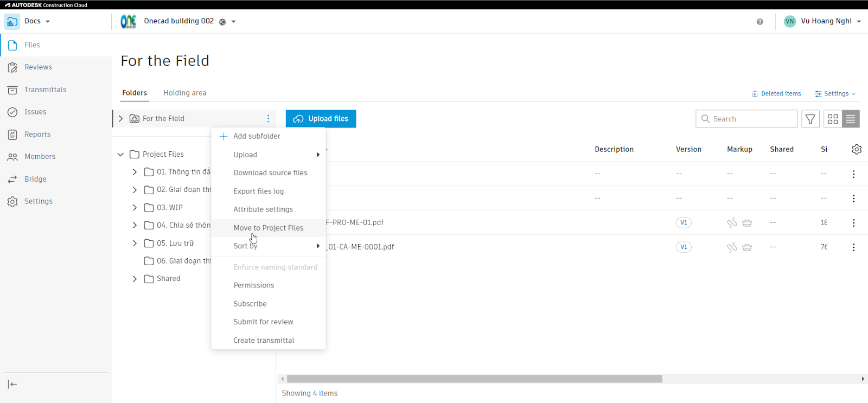
Task: Click the filter funnel icon
Action: pos(810,119)
